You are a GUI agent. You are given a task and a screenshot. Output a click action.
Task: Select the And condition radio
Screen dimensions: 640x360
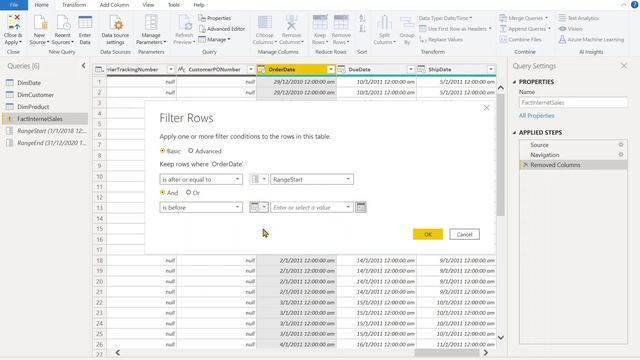pyautogui.click(x=162, y=192)
